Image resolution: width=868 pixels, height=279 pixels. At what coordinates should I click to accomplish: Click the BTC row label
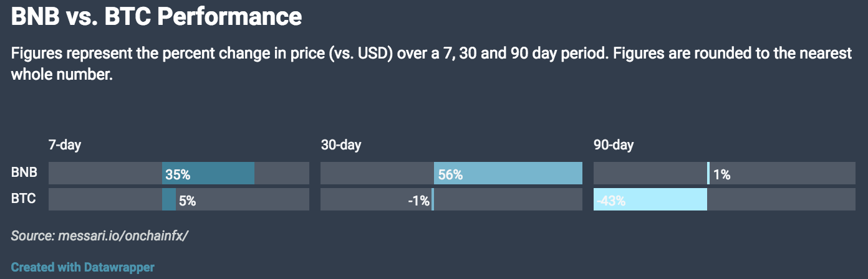coord(23,199)
